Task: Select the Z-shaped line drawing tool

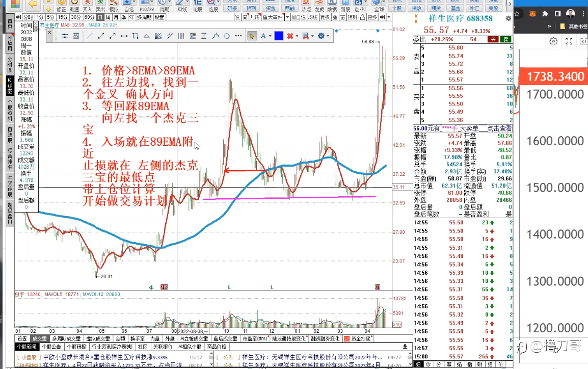Action: pos(204,36)
